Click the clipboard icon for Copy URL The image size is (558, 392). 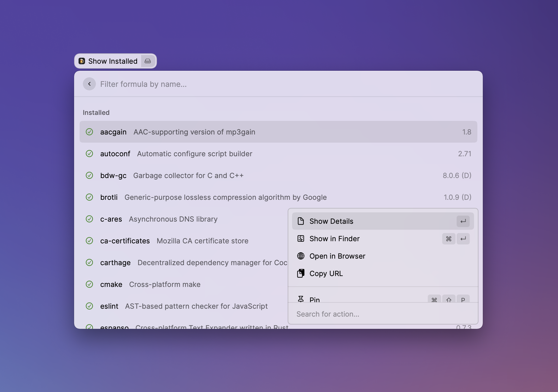pos(301,273)
